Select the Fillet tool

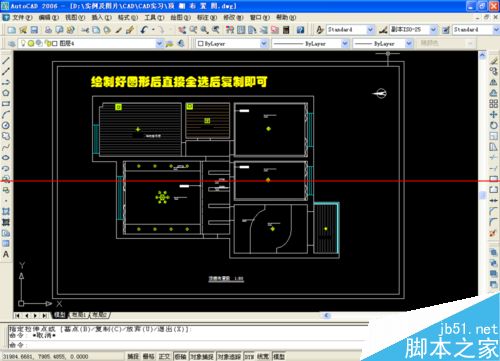pyautogui.click(x=494, y=222)
